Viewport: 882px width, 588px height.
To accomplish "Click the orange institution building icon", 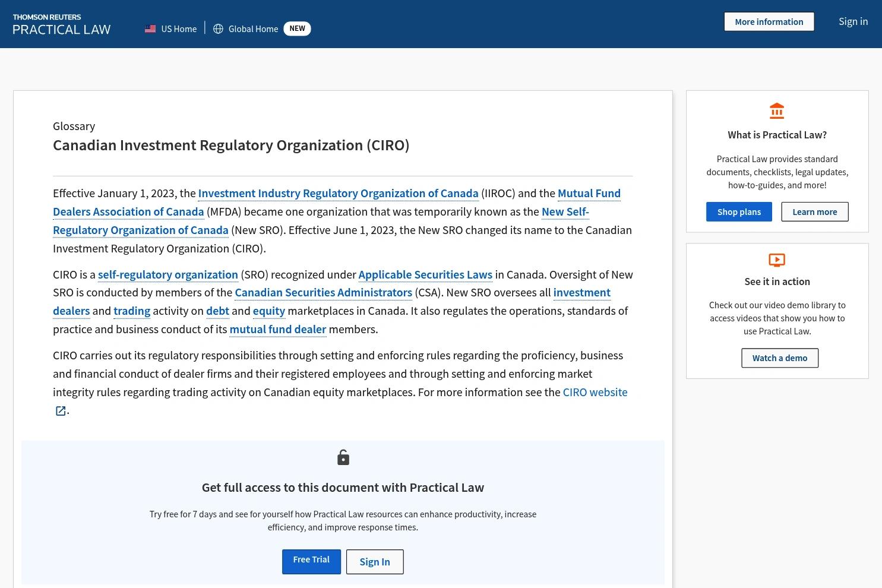I will pos(777,111).
